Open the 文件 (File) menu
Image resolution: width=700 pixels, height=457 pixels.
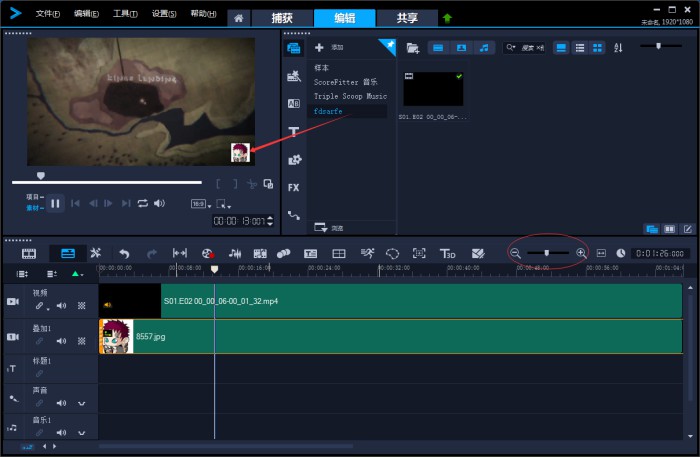47,14
